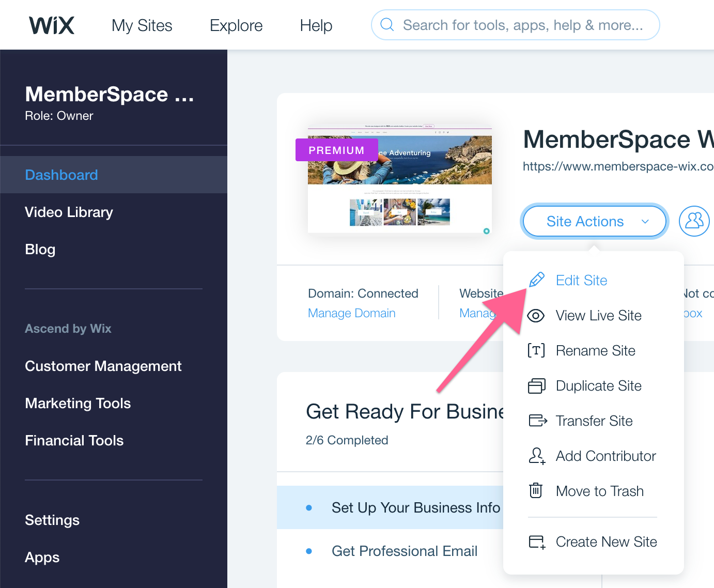This screenshot has height=588, width=714.
Task: Choose Transfer Site menu entry
Action: coord(593,421)
